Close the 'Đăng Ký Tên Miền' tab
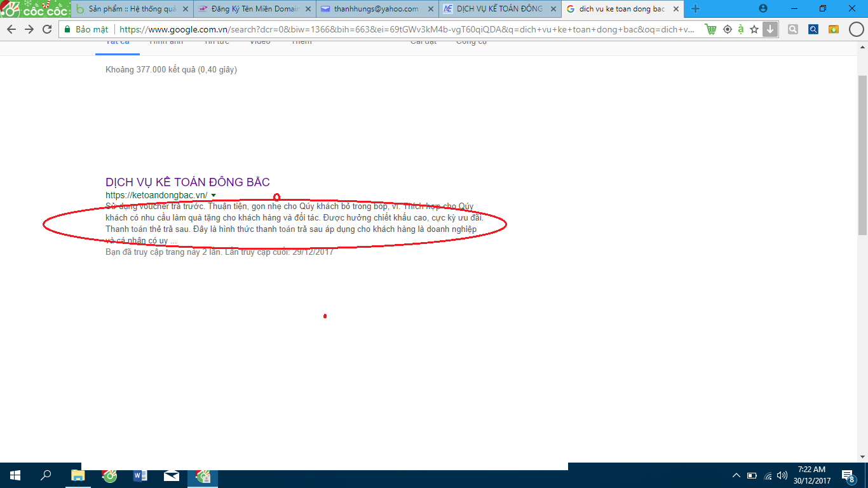 (308, 9)
